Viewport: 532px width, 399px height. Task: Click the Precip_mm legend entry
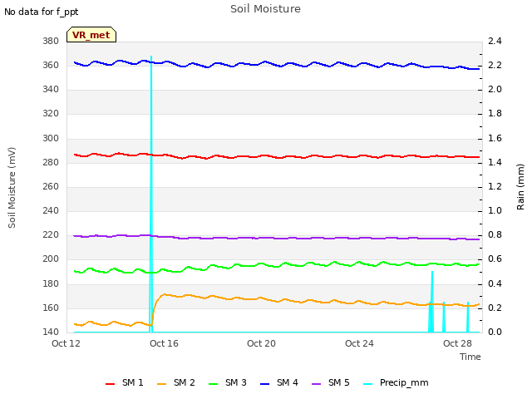point(396,382)
